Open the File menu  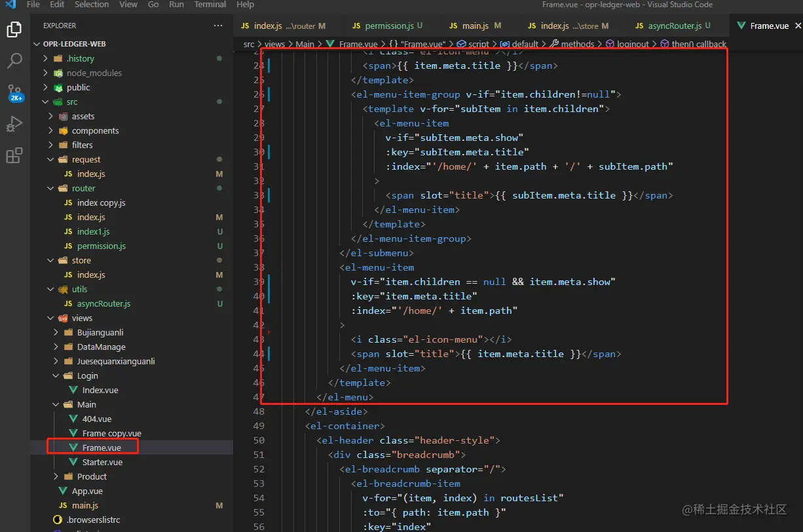pos(33,5)
